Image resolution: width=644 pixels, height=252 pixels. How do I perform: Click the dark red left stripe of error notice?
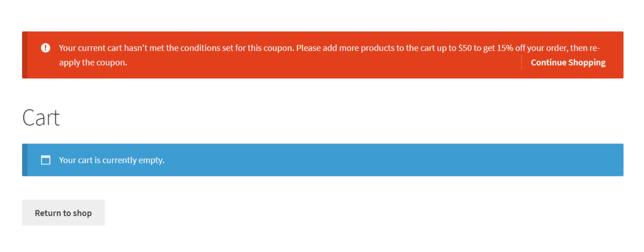24,55
